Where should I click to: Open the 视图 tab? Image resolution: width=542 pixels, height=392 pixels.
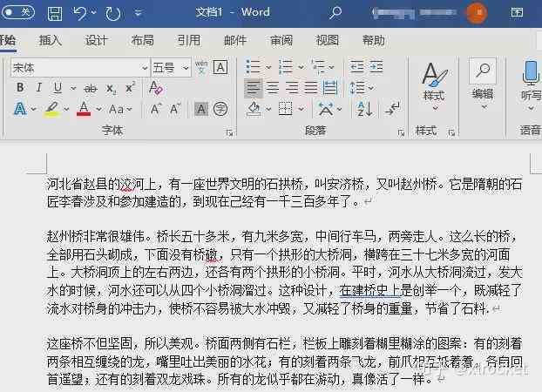tap(328, 41)
